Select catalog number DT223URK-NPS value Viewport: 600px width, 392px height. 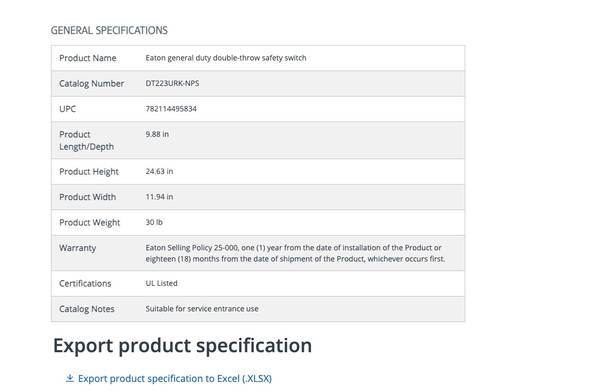click(172, 83)
